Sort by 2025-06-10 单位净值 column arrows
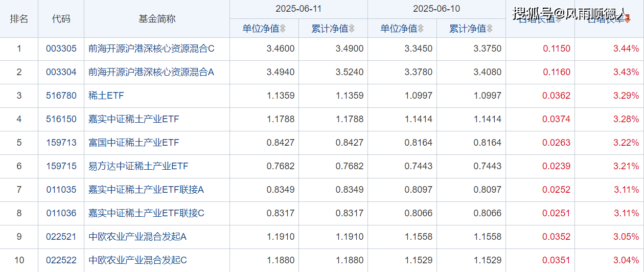Image resolution: width=644 pixels, height=272 pixels. 421,29
